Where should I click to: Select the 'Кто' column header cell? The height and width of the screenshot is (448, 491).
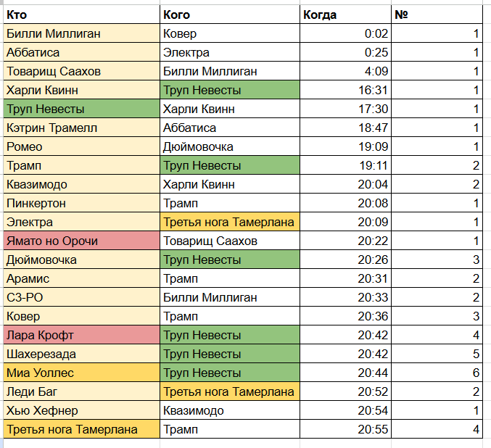[x=81, y=14]
